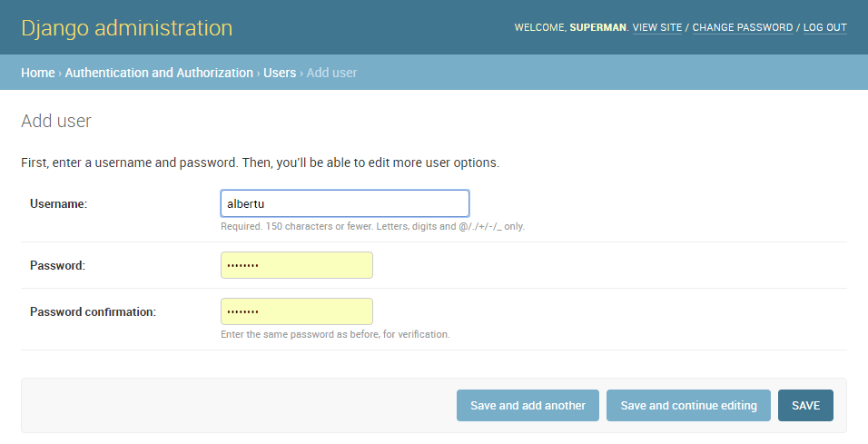868x444 pixels.
Task: Click the Password confirmation label
Action: tap(93, 312)
